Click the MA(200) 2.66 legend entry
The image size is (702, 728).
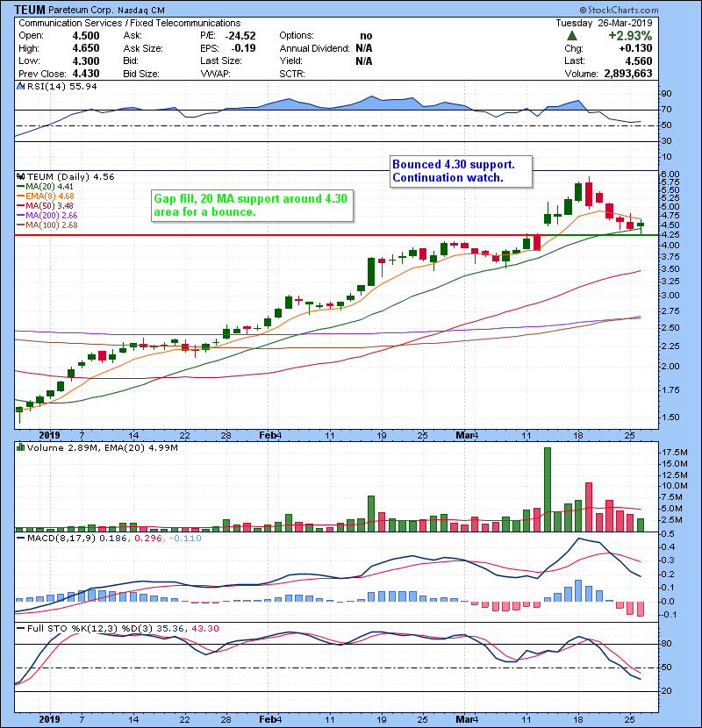point(47,216)
